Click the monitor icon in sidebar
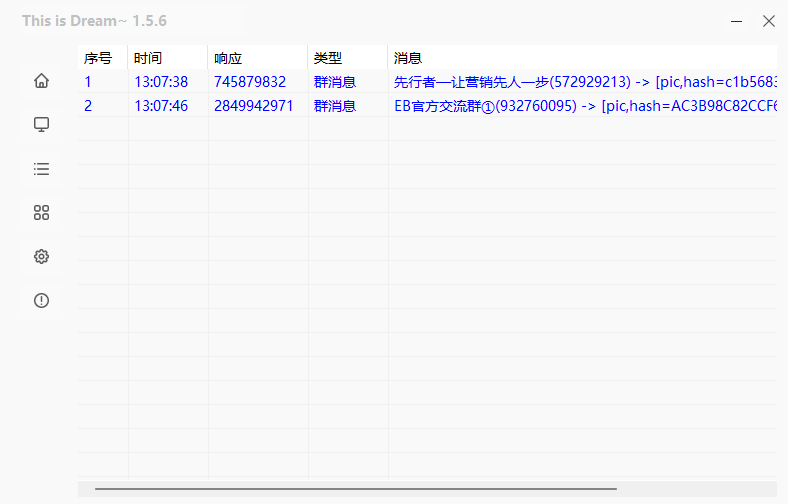Image resolution: width=788 pixels, height=504 pixels. pos(41,125)
